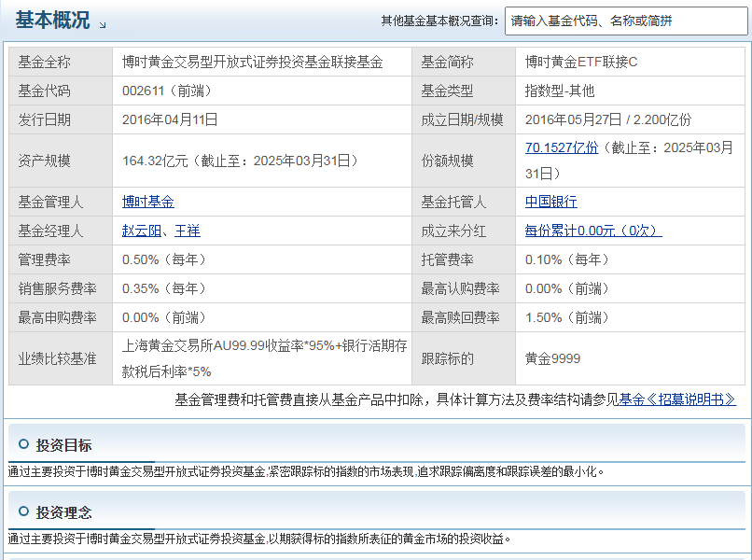Select investment philosophy paragraph about 黄金市场的投资收益
The image size is (752, 560).
(259, 539)
